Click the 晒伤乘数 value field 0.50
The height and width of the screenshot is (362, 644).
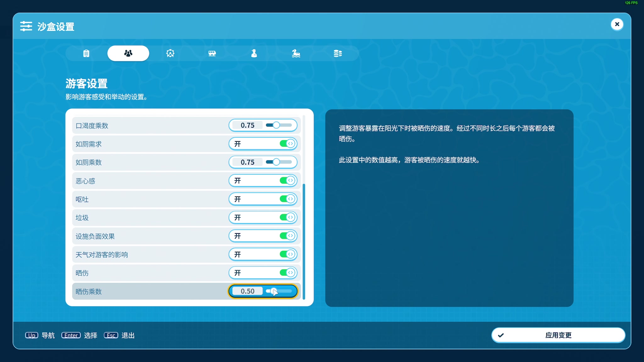(x=247, y=291)
